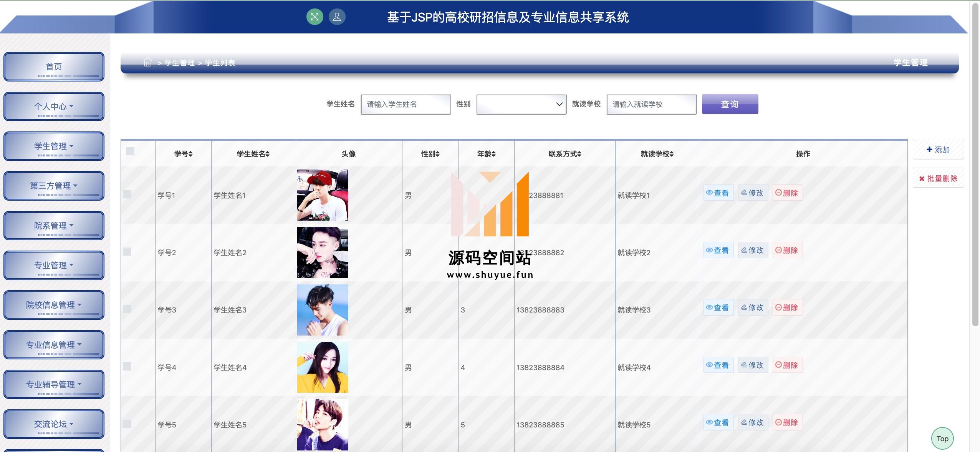Click the 查询 search button
The image size is (980, 452).
pos(730,104)
